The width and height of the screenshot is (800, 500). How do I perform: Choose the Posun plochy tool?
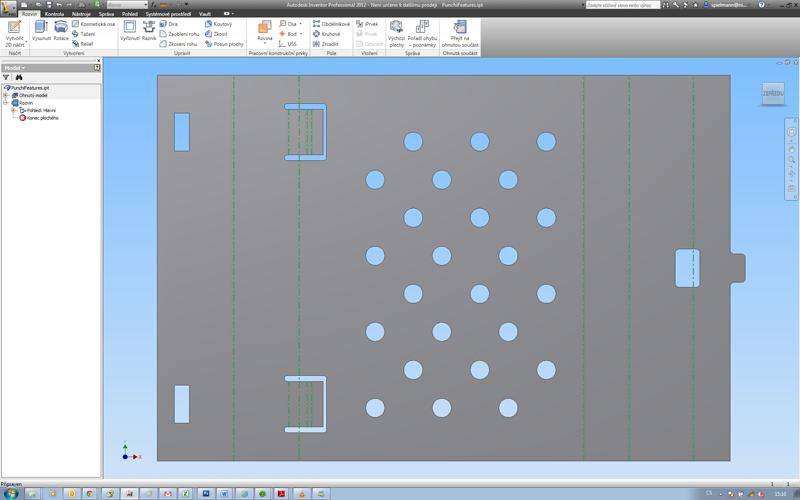point(224,44)
